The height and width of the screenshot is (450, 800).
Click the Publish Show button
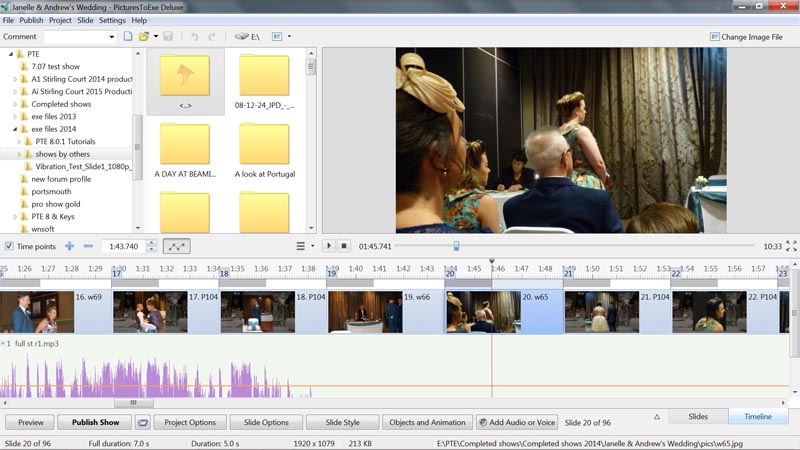pyautogui.click(x=95, y=422)
